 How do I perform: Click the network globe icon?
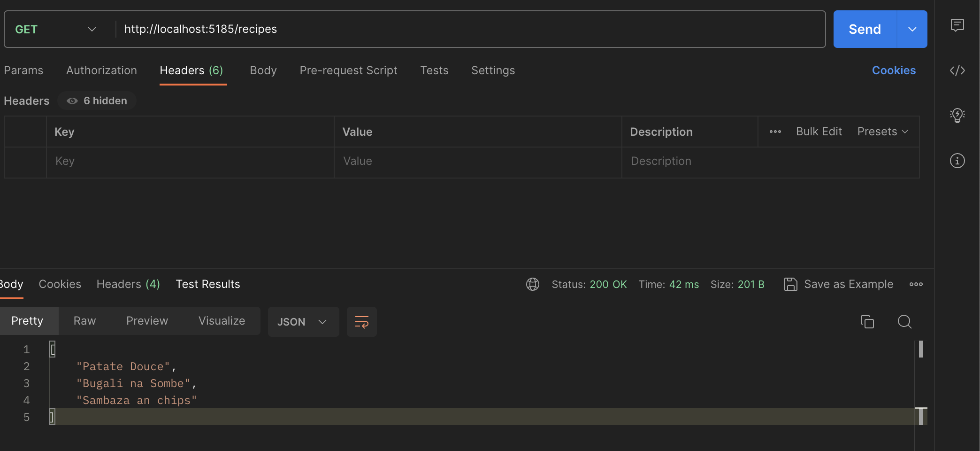(x=533, y=284)
